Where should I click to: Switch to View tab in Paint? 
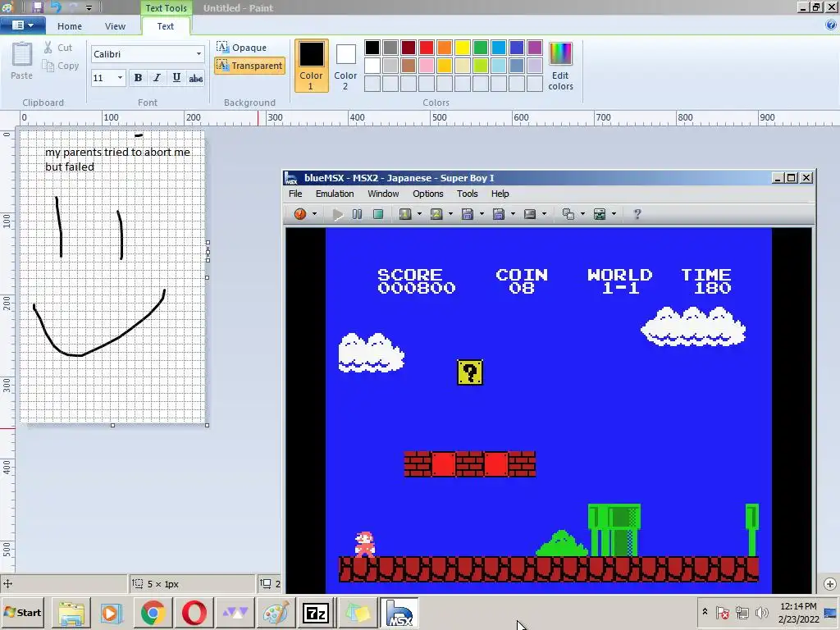coord(115,26)
